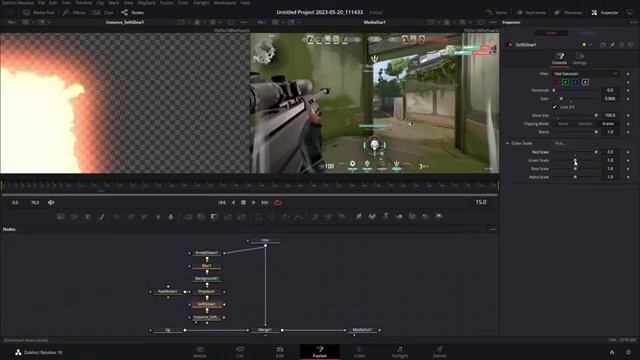640x360 pixels.
Task: Open the Media Pool panel
Action: point(39,13)
